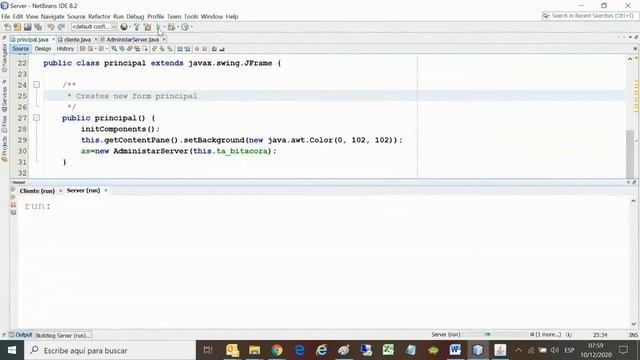Open the default config combo box

click(x=94, y=27)
